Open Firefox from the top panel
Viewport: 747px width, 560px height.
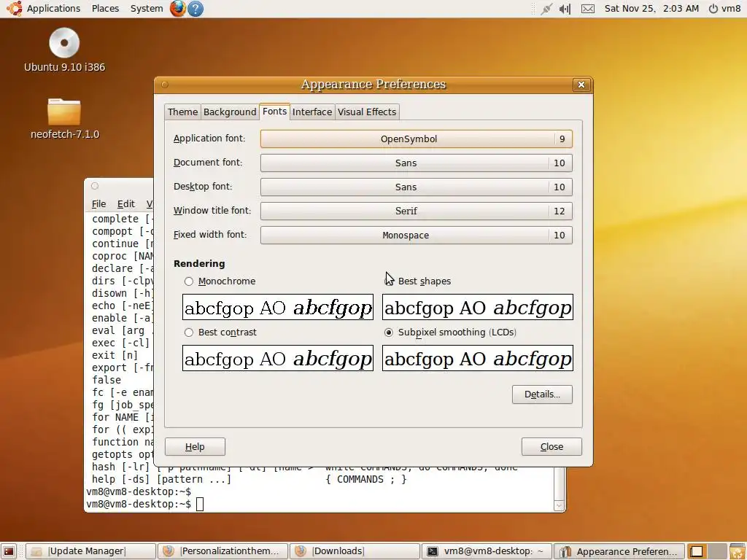[178, 9]
